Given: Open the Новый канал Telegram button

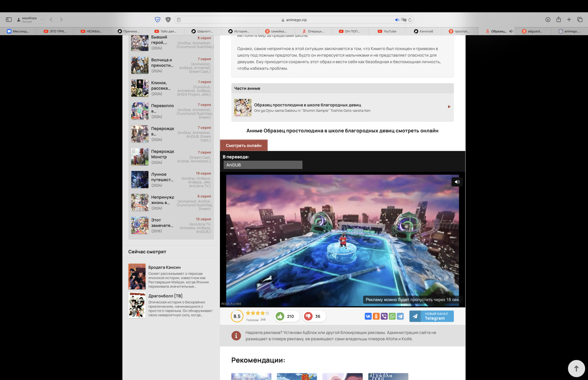Looking at the screenshot, I should pos(431,316).
